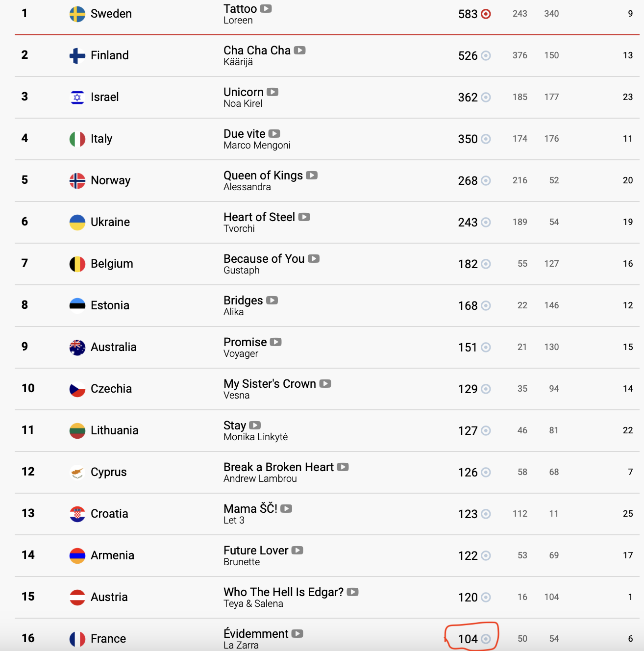Play the Queen of Kings video
644x651 pixels.
(x=312, y=175)
